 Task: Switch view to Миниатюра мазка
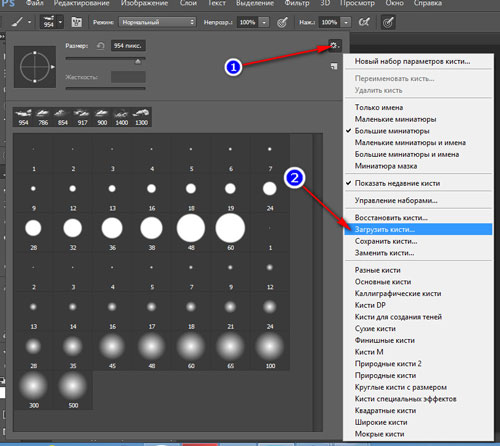click(x=418, y=166)
